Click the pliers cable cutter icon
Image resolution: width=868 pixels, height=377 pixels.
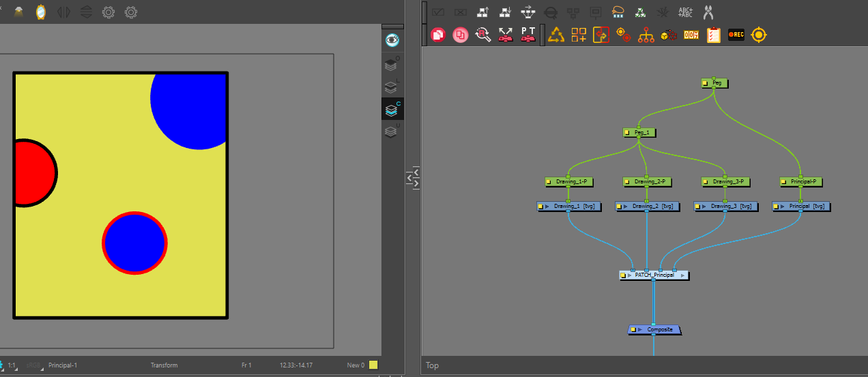click(x=708, y=12)
